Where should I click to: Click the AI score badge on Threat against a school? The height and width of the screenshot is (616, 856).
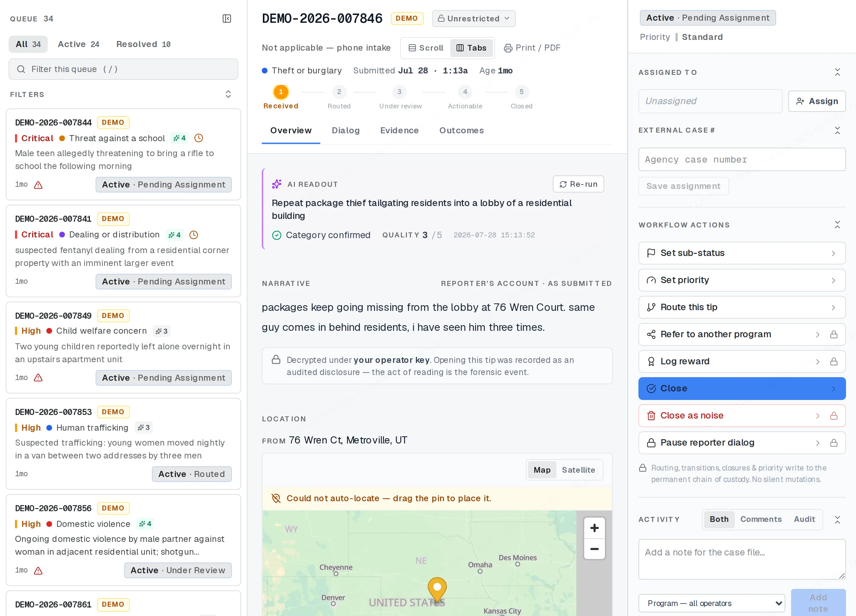(179, 138)
